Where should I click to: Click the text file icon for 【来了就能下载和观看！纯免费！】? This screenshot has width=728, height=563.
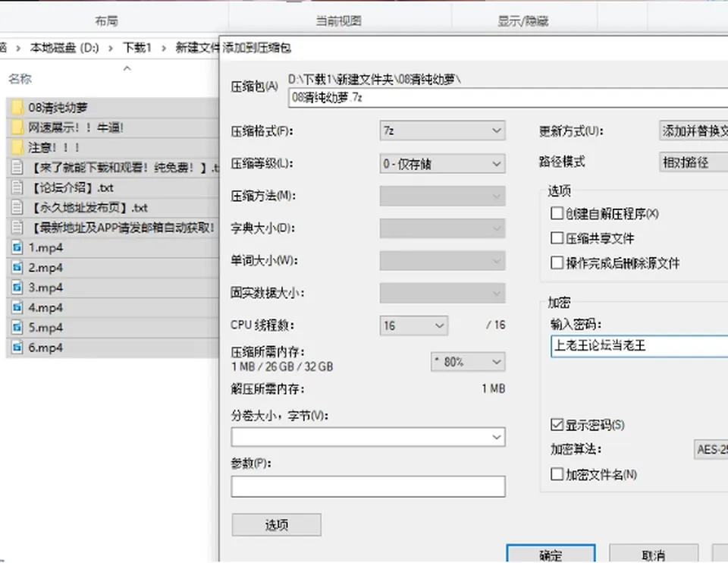pos(17,167)
